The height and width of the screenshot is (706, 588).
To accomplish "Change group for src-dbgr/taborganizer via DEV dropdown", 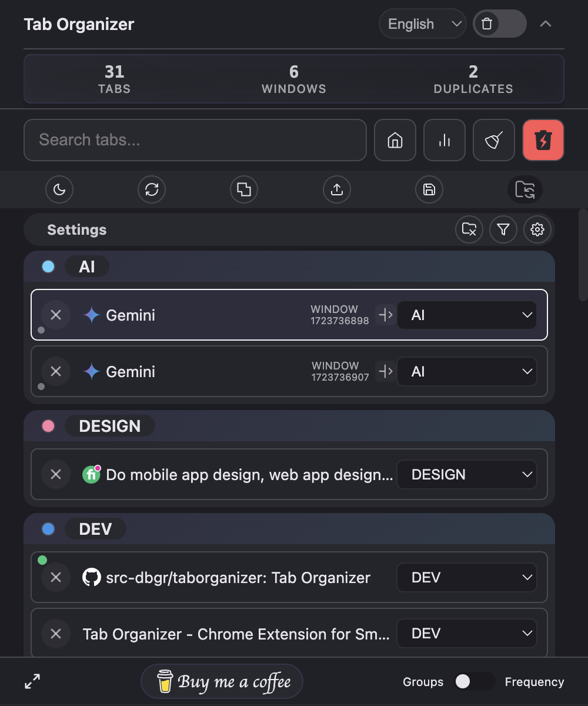I will (x=466, y=577).
